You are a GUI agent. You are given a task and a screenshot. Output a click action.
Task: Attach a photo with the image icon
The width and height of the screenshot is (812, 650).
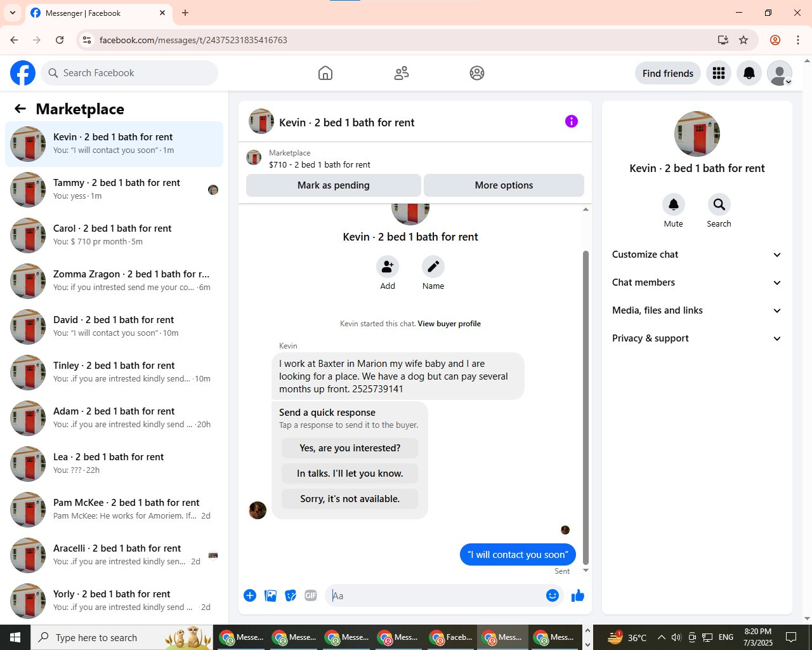point(270,595)
